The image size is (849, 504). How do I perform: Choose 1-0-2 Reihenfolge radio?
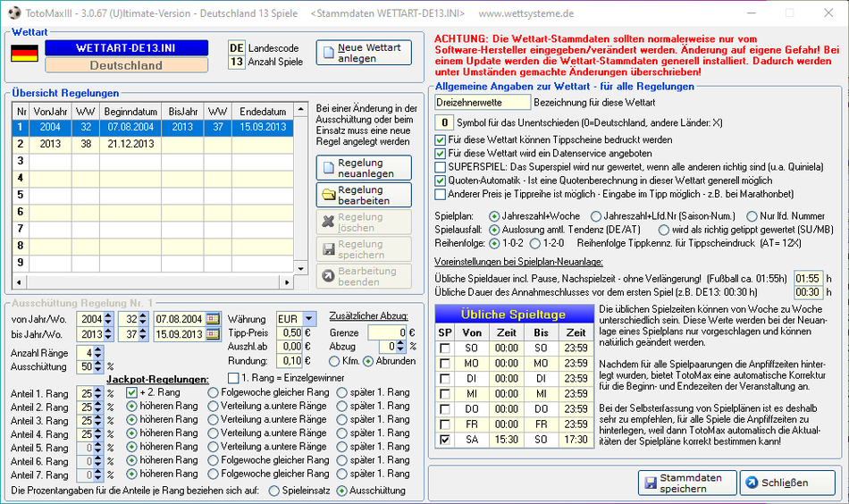click(494, 244)
